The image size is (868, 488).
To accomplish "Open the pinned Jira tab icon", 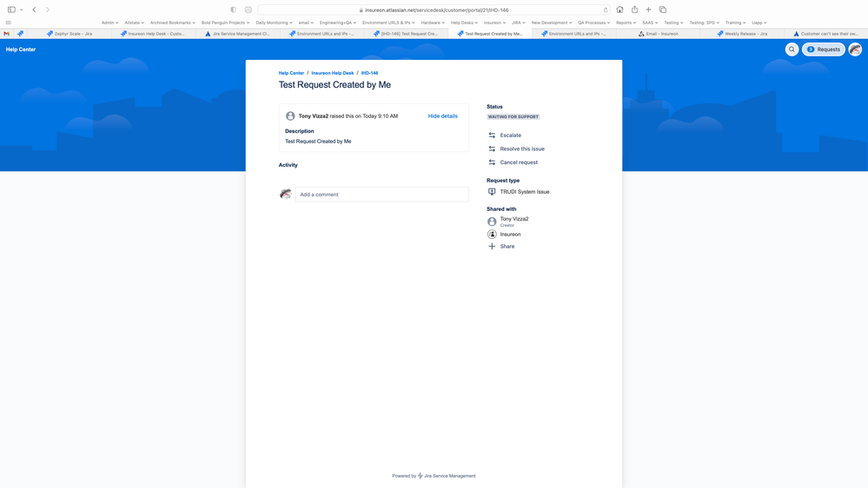I will point(21,34).
